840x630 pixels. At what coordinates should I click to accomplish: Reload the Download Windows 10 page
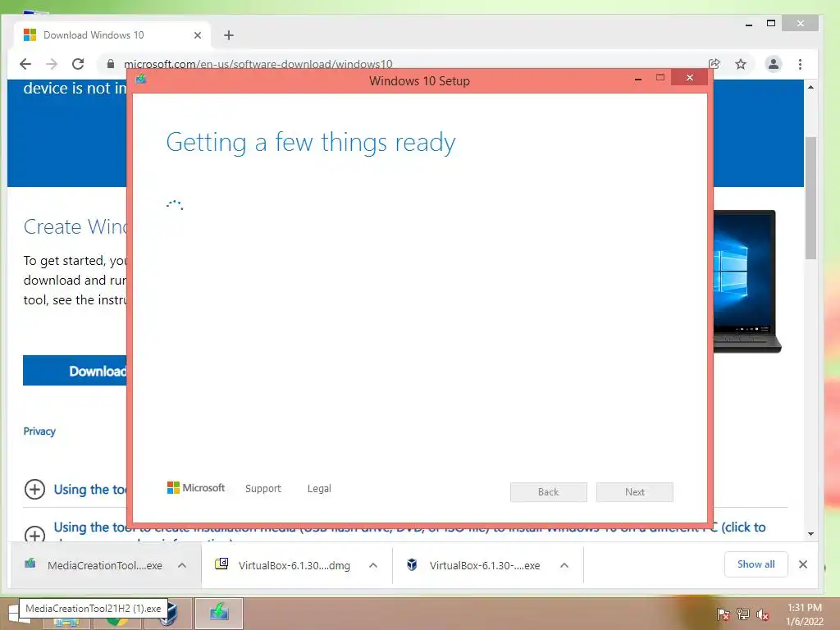pyautogui.click(x=78, y=64)
